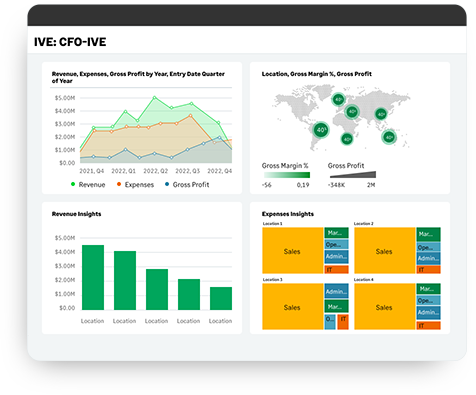476x395 pixels.
Task: Click the Ope... tile in Location 1
Action: coord(337,244)
